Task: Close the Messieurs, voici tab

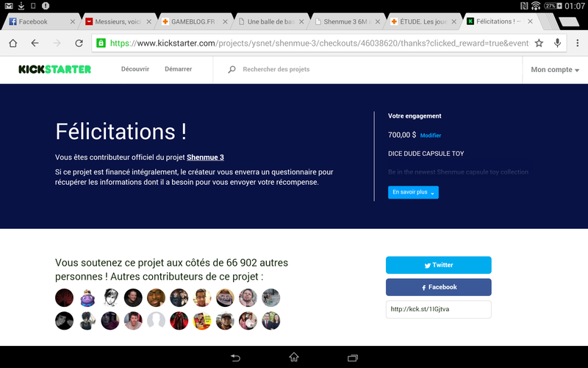Action: pos(149,22)
